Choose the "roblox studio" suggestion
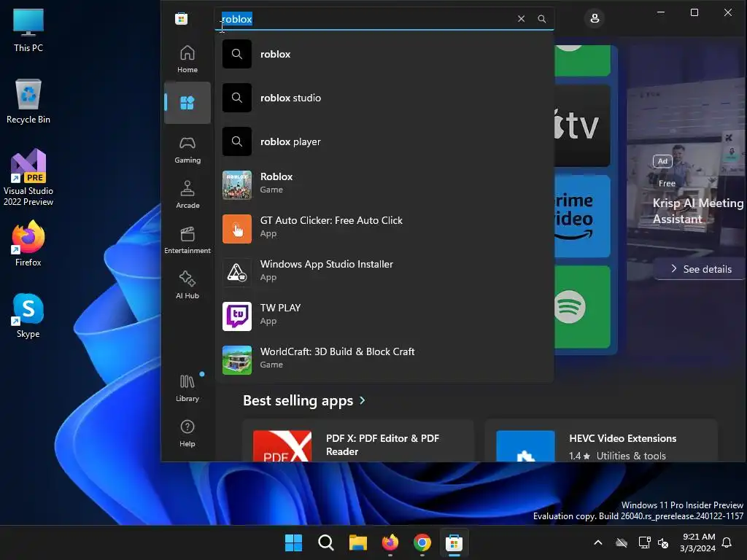 (384, 98)
